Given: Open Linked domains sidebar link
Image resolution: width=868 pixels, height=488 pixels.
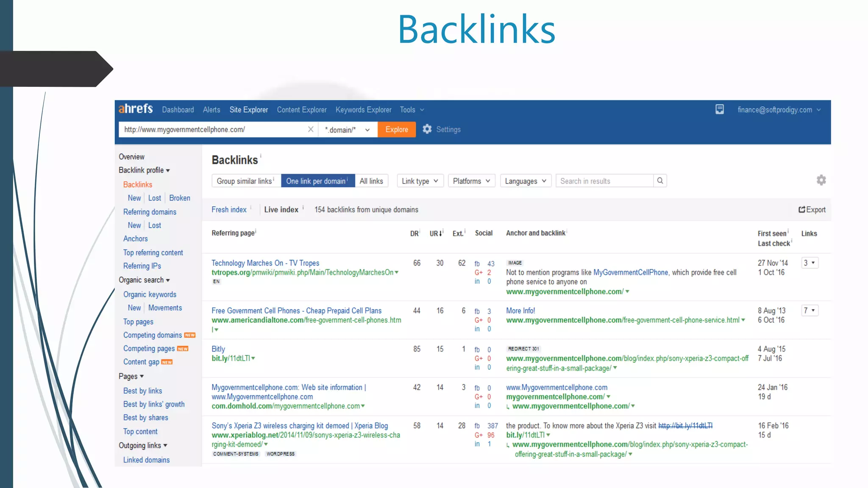Looking at the screenshot, I should (x=146, y=460).
